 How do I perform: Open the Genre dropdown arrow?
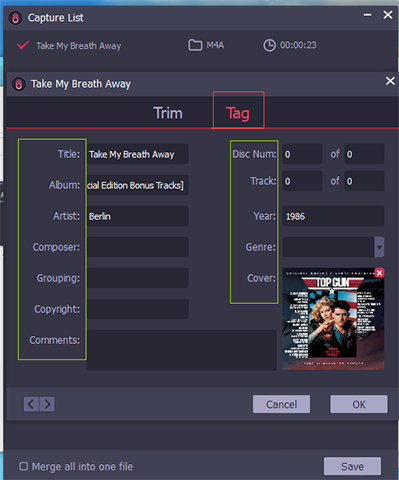click(x=379, y=247)
